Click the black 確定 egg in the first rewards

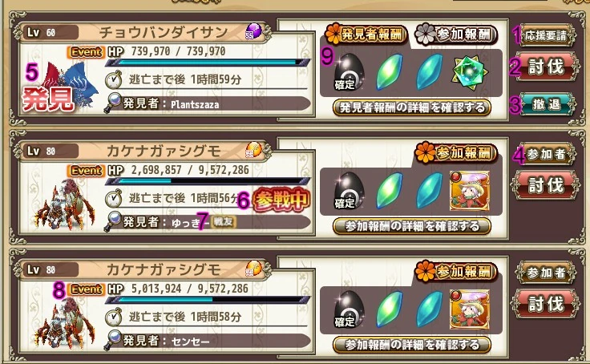(x=348, y=72)
